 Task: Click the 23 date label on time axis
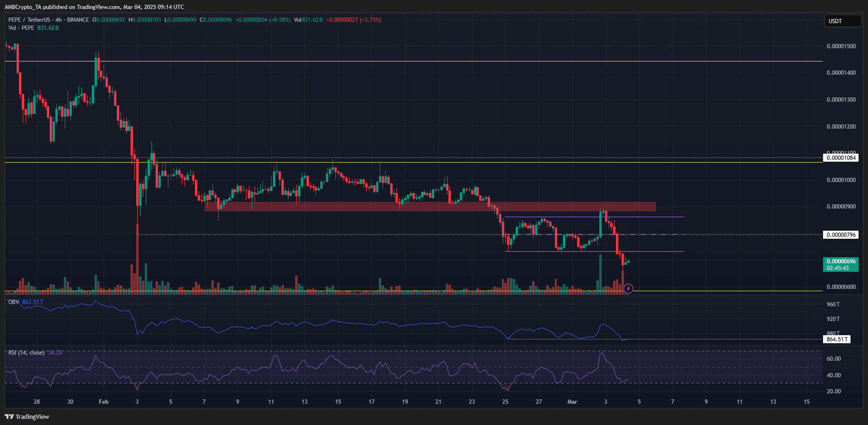pos(472,402)
